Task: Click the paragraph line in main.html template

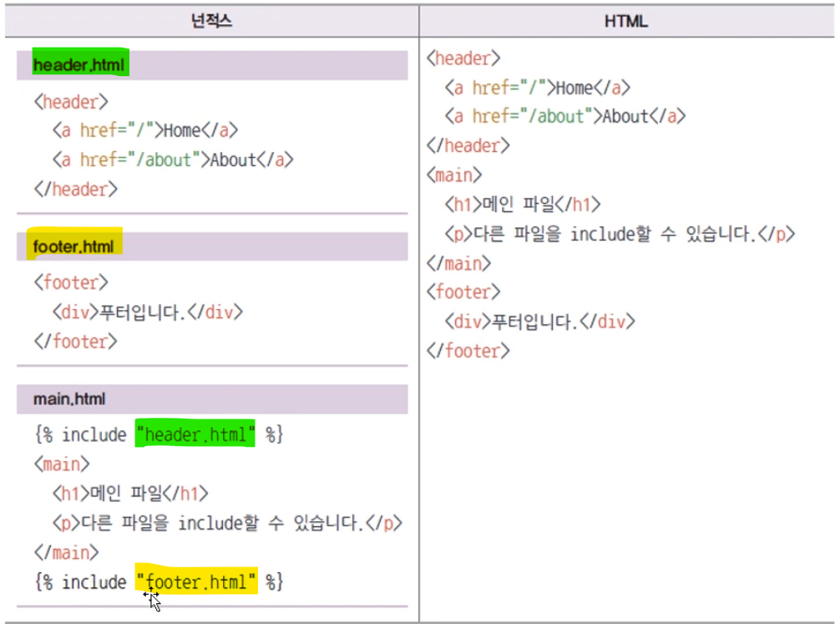Action: (227, 523)
